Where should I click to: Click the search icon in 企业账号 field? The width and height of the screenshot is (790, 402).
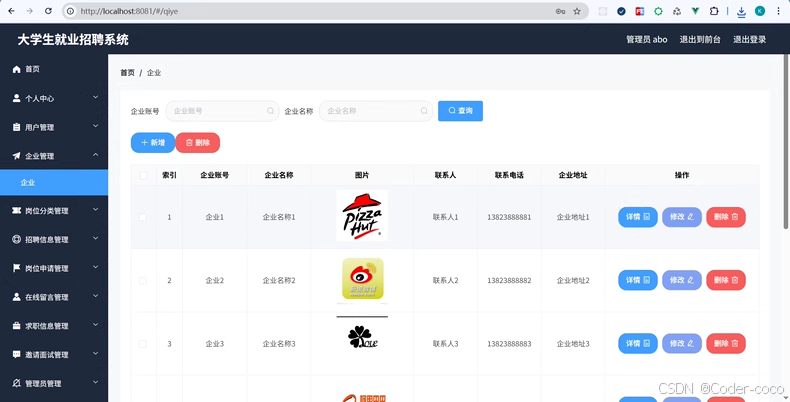click(271, 111)
